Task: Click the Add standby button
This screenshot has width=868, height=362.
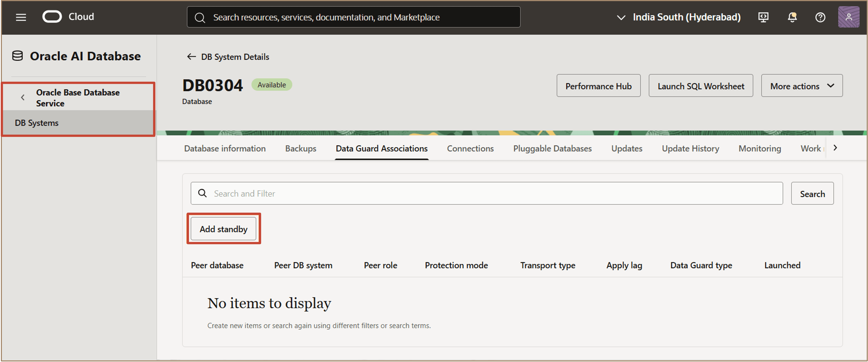Action: tap(223, 229)
